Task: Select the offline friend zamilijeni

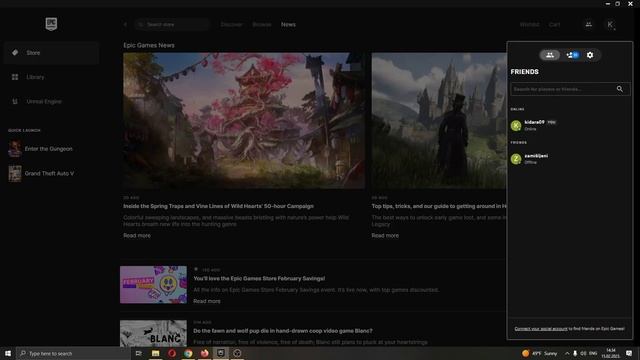Action: (569, 159)
